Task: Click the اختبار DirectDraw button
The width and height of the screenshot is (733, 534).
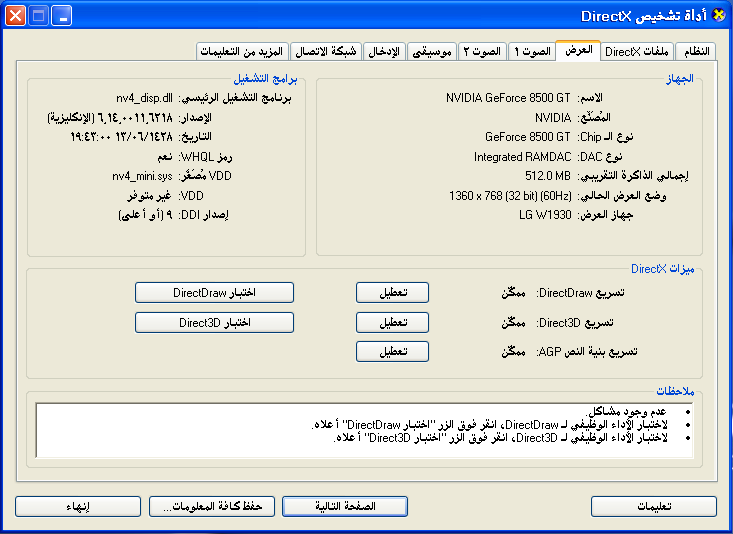Action: point(215,293)
